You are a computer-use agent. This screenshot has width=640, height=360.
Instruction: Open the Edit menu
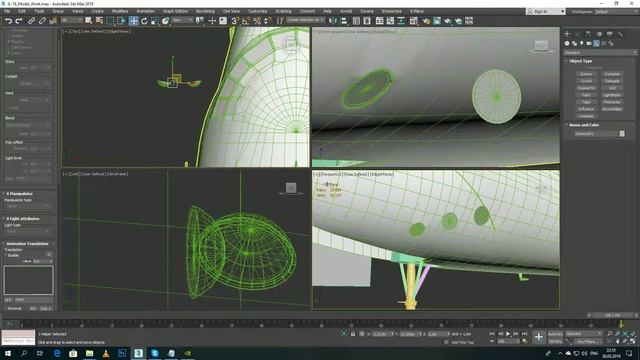[22, 11]
